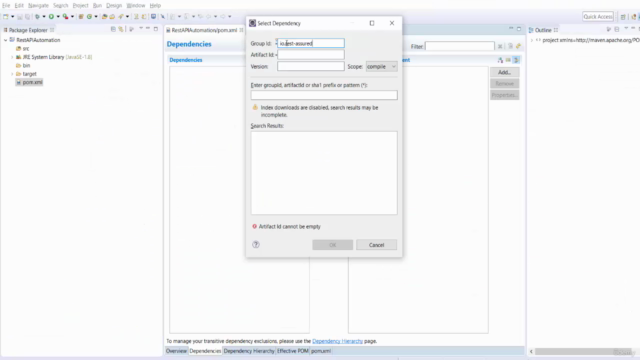Focus the Version input field
Viewport: 640px width, 360px height.
pyautogui.click(x=311, y=66)
